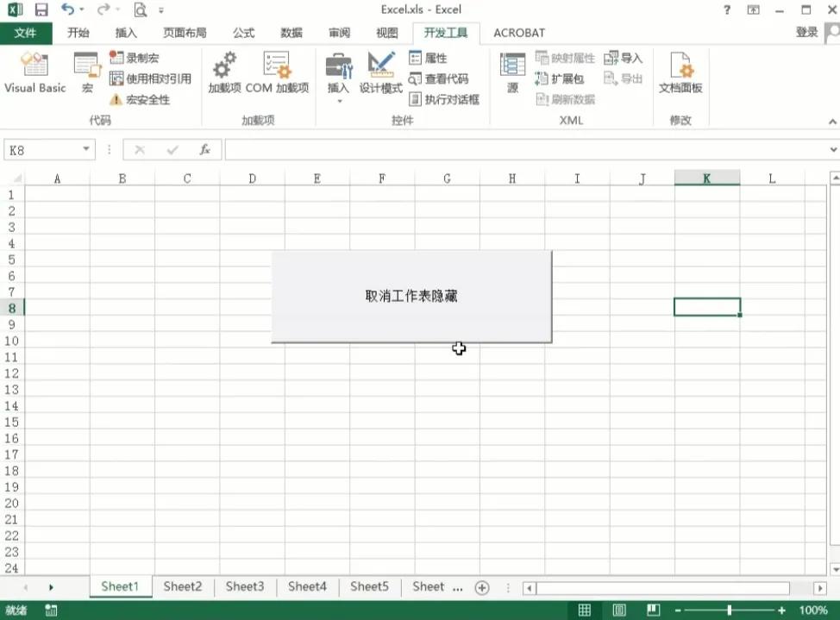Click the zoom slider handle
The width and height of the screenshot is (840, 620).
click(x=729, y=610)
